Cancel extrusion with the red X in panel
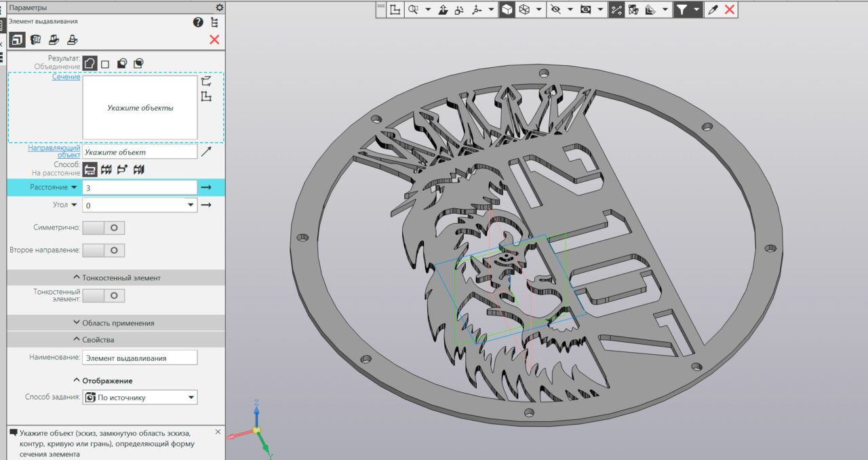 214,40
